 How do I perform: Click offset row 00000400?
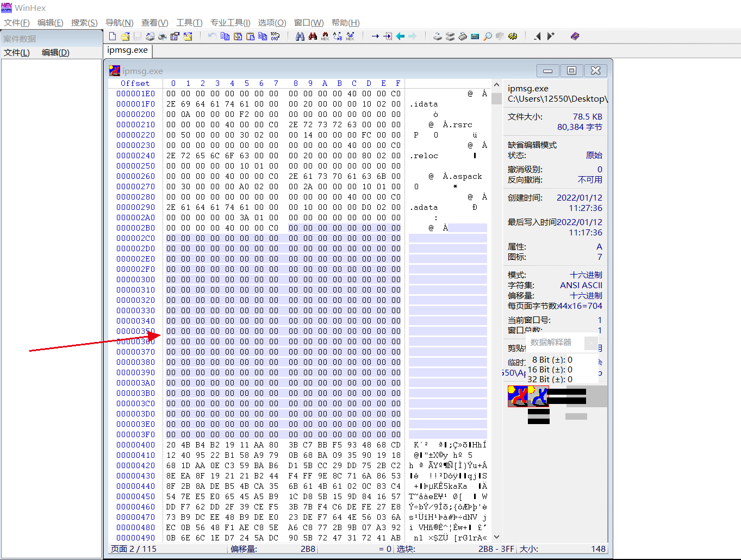tap(135, 445)
